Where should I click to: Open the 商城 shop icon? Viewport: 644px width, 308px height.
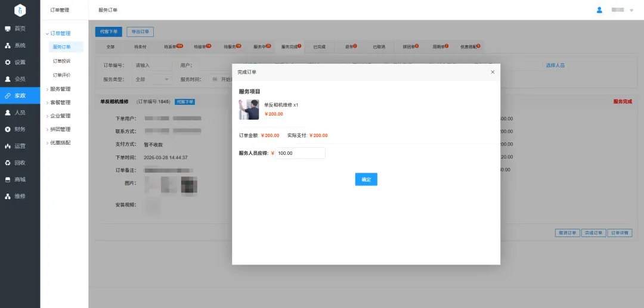point(8,179)
